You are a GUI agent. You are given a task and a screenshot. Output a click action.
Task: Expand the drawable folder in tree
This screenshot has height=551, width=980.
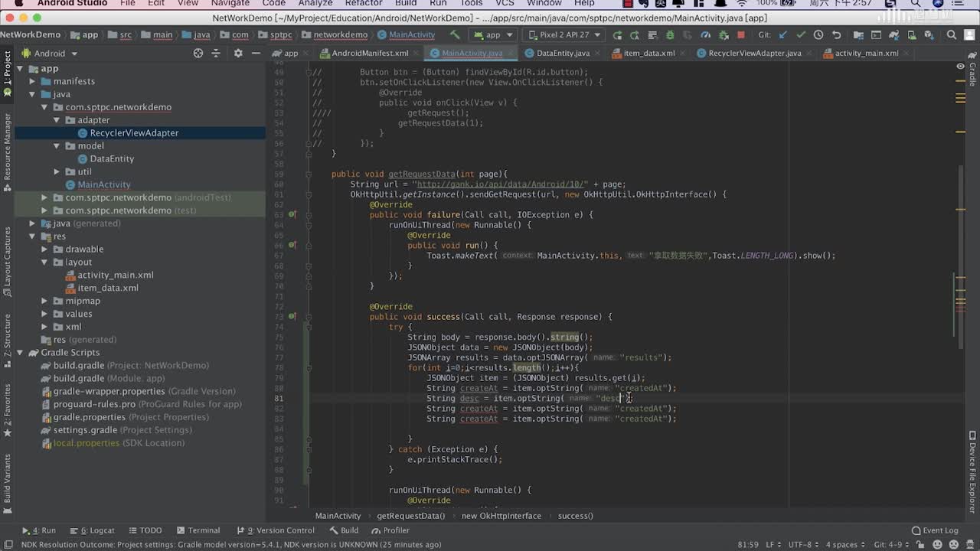click(44, 249)
